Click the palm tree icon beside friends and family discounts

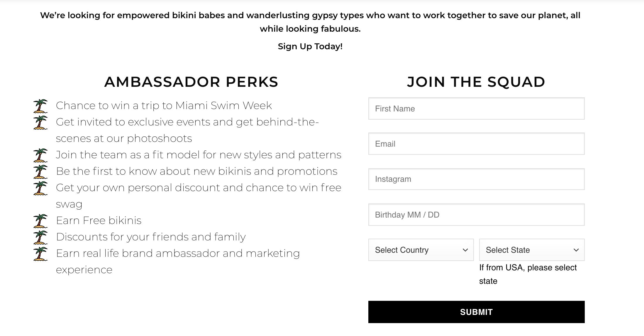click(41, 237)
